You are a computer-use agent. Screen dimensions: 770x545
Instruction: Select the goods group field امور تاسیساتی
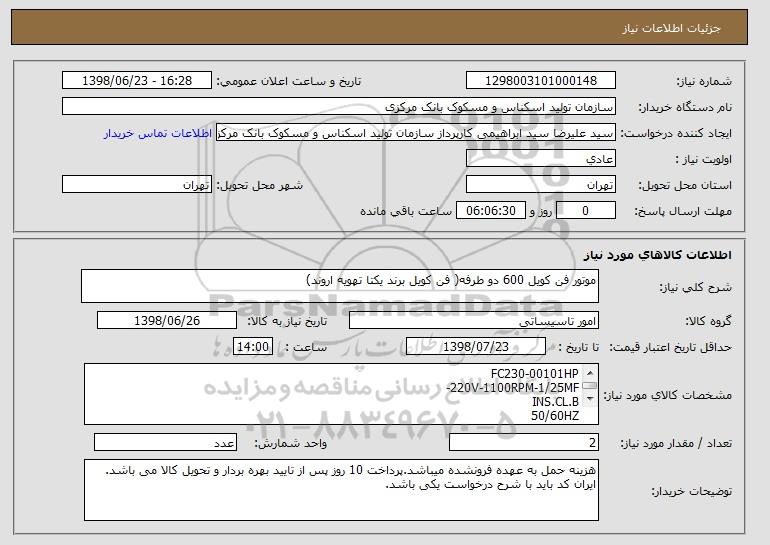(x=474, y=321)
